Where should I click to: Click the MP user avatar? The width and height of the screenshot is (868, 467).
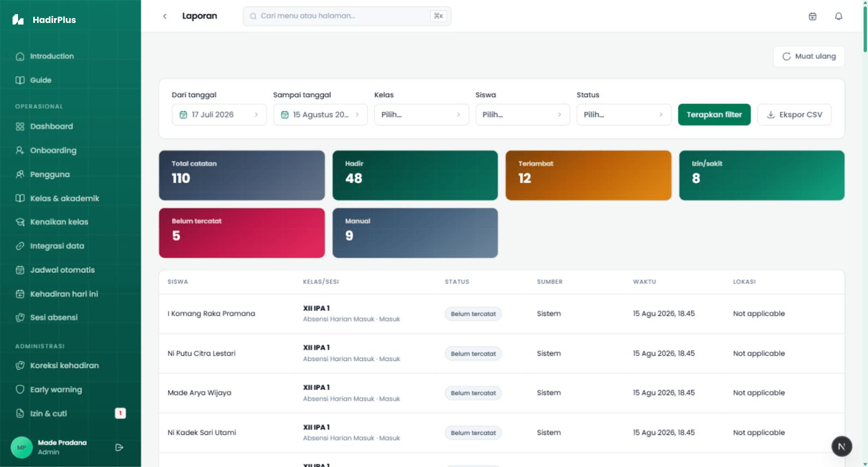[22, 447]
